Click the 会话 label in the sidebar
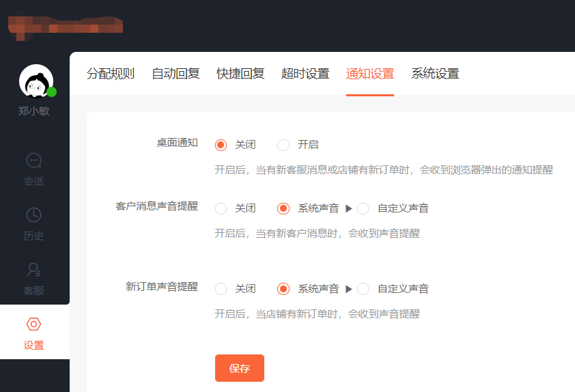Screen dimensions: 575x392 [x=33, y=181]
